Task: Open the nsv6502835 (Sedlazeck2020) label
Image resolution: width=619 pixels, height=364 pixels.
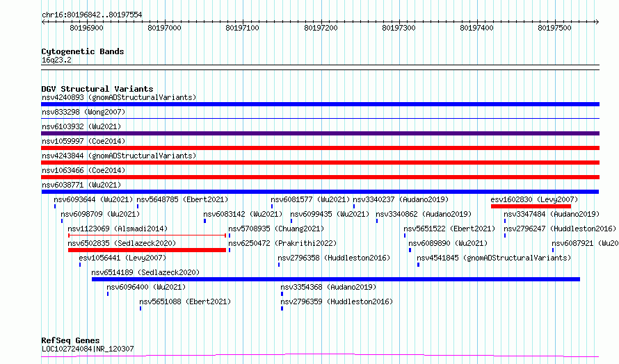Action: pos(122,243)
